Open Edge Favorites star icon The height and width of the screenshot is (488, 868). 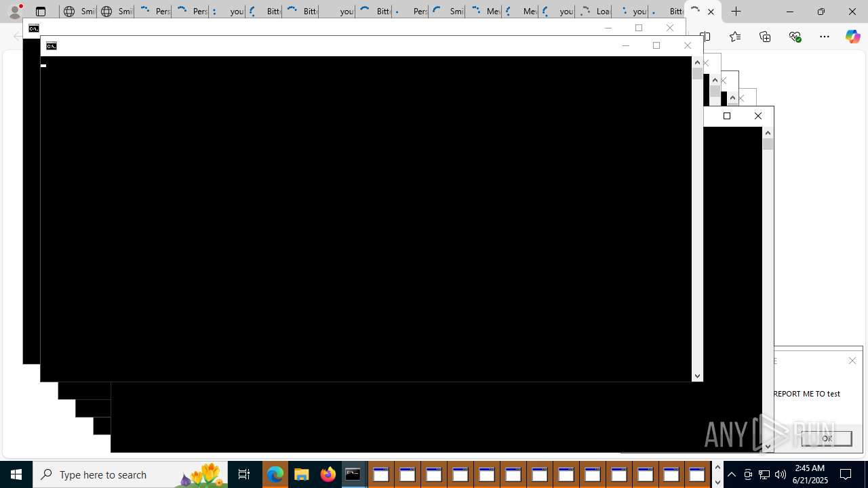[x=735, y=37]
